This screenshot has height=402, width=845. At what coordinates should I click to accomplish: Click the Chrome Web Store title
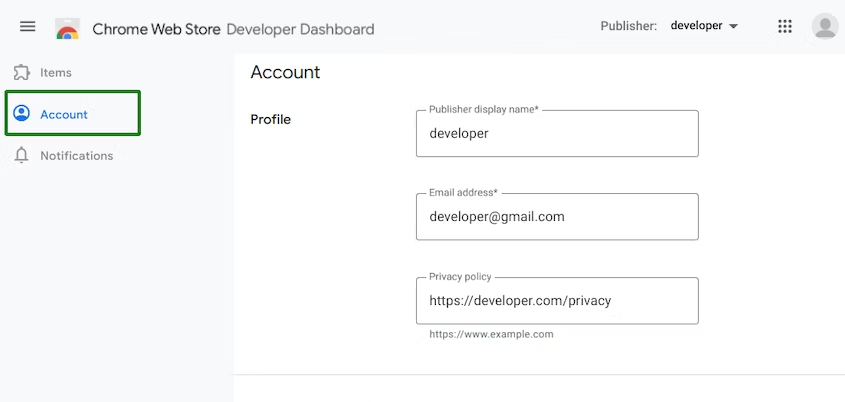[x=156, y=29]
